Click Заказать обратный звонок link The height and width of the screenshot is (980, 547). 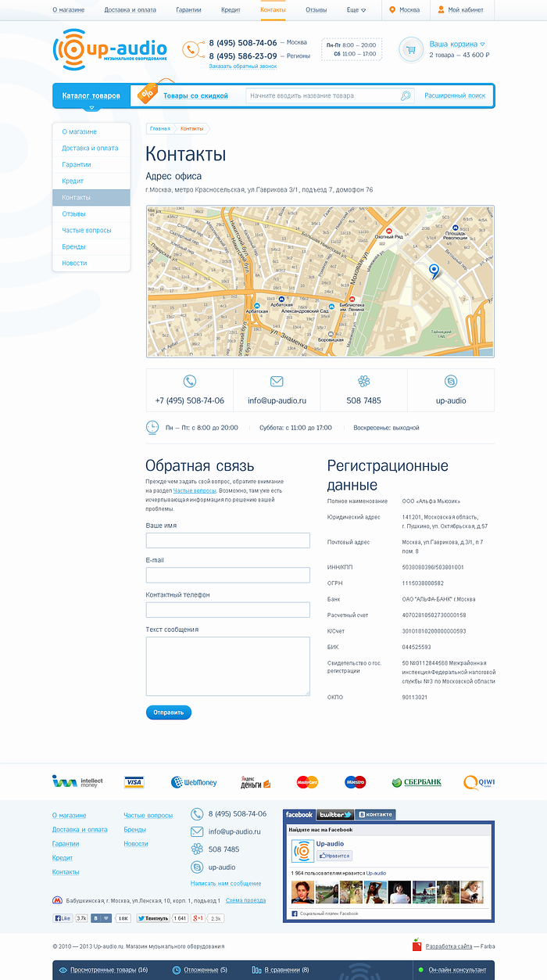coord(242,66)
